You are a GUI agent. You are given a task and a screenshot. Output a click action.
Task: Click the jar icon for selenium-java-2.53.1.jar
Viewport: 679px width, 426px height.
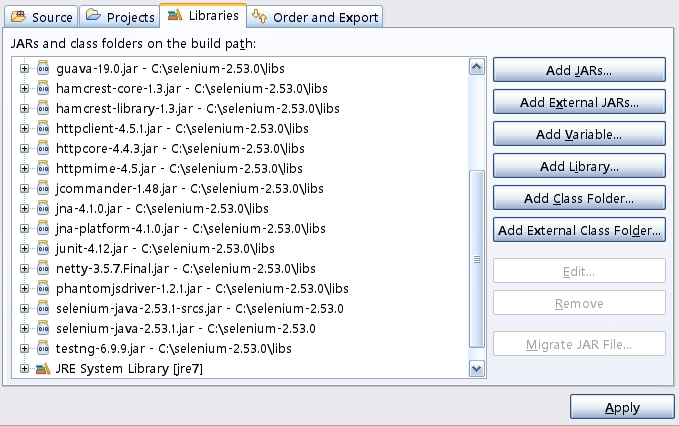pos(43,328)
